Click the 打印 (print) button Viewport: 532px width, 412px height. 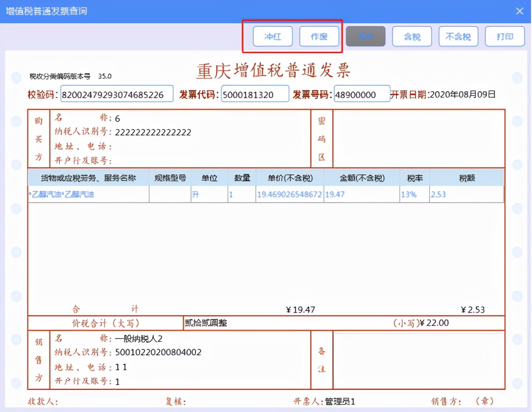(505, 36)
